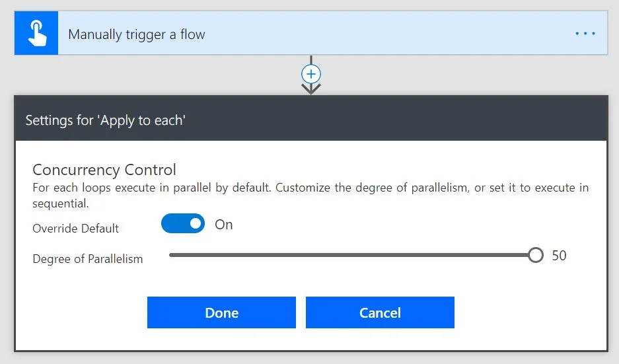Click the Degree of Parallelism slider handle
This screenshot has width=619, height=364.
(536, 255)
